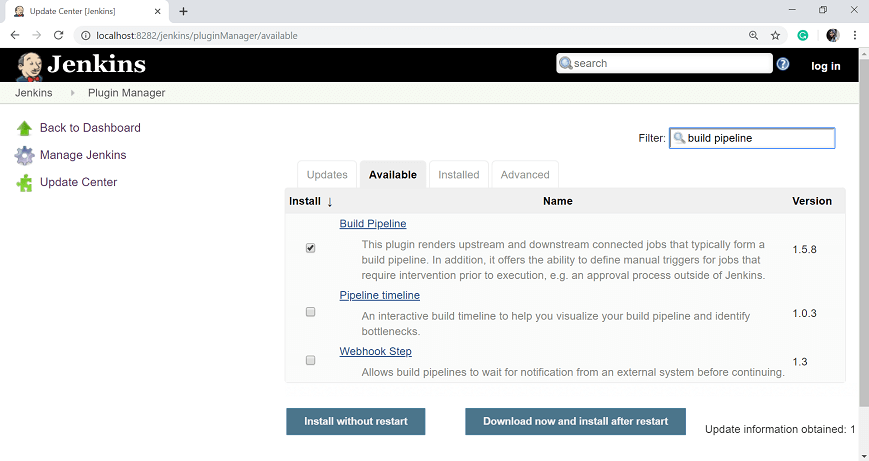869x461 pixels.
Task: Focus the Jenkins search box
Action: tap(664, 63)
